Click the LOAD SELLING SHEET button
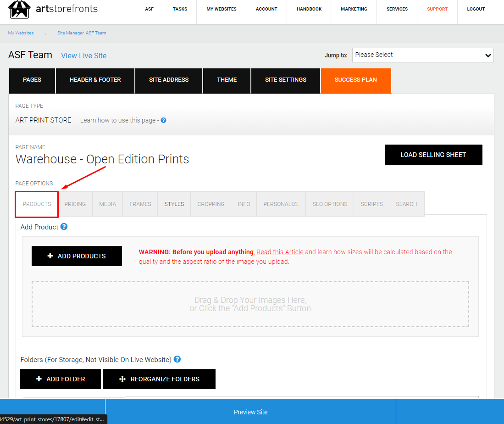This screenshot has width=504, height=424. [433, 155]
